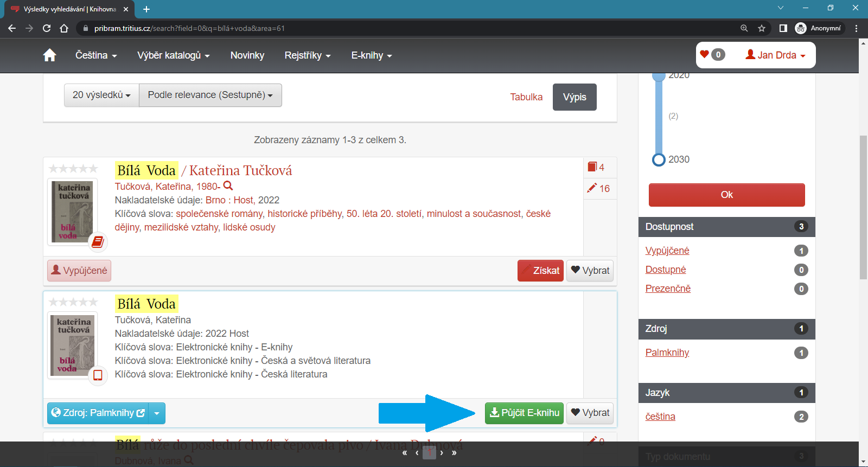Open the browser home page button

coord(64,28)
